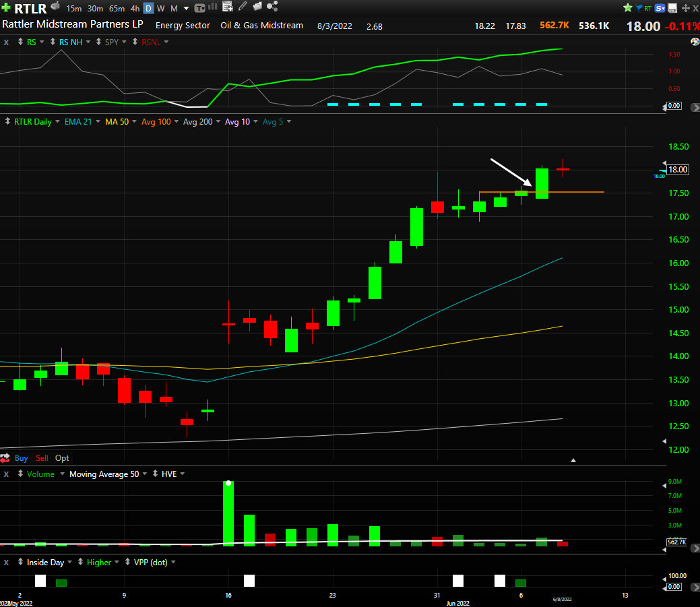This screenshot has width=700, height=607.
Task: Click the share chart icon
Action: click(x=272, y=6)
